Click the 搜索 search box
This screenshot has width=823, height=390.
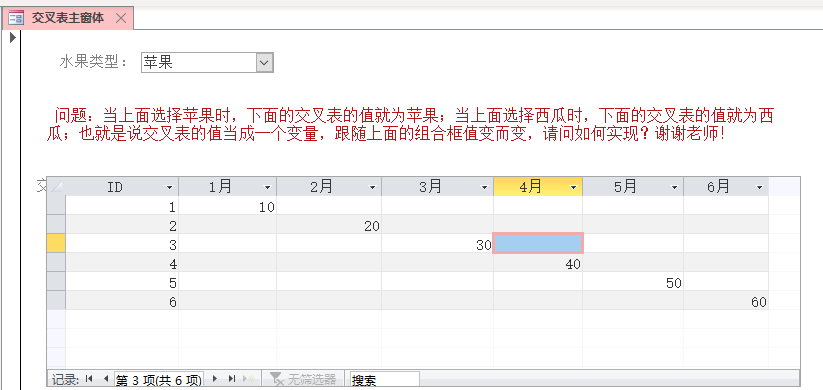pyautogui.click(x=385, y=380)
